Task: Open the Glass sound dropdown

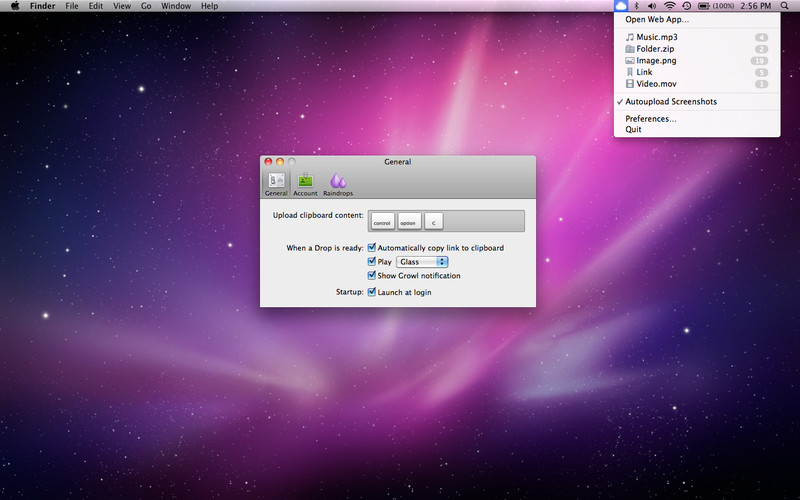Action: tap(422, 261)
